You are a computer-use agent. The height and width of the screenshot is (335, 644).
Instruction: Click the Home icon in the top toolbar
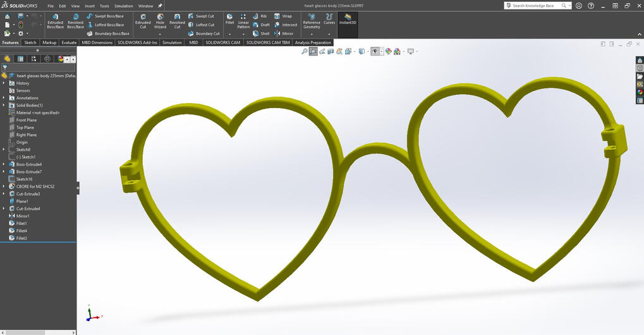[x=8, y=16]
